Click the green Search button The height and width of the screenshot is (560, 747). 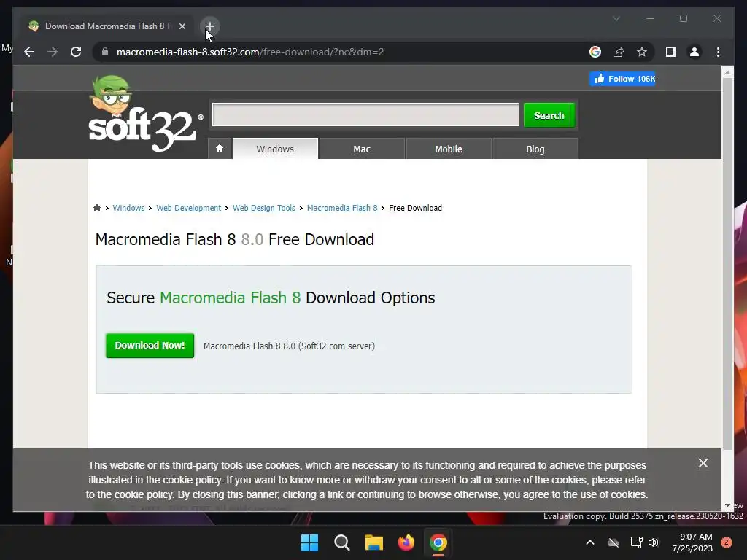tap(549, 115)
